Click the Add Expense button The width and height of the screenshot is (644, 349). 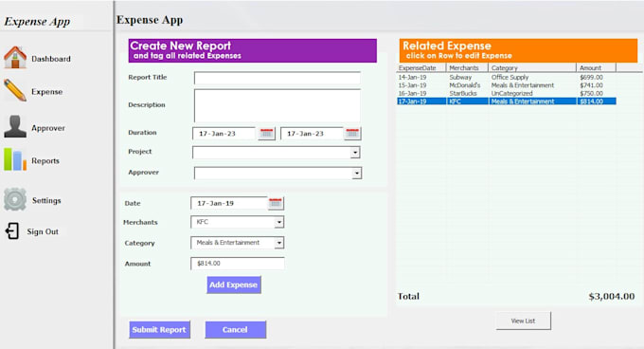(234, 285)
